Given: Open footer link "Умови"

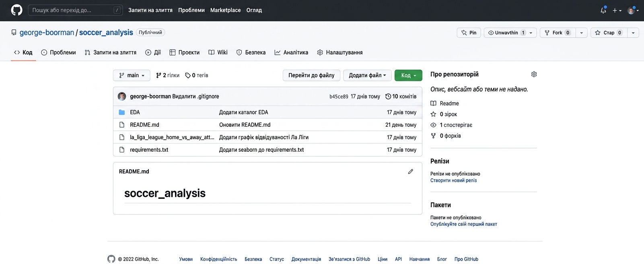Looking at the screenshot, I should [x=186, y=259].
